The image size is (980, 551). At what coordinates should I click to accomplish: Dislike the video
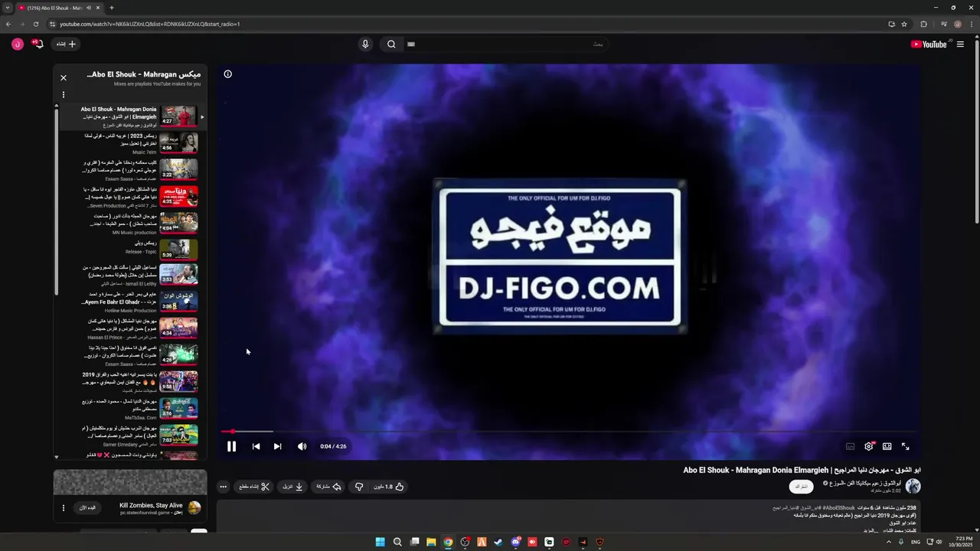pos(359,487)
